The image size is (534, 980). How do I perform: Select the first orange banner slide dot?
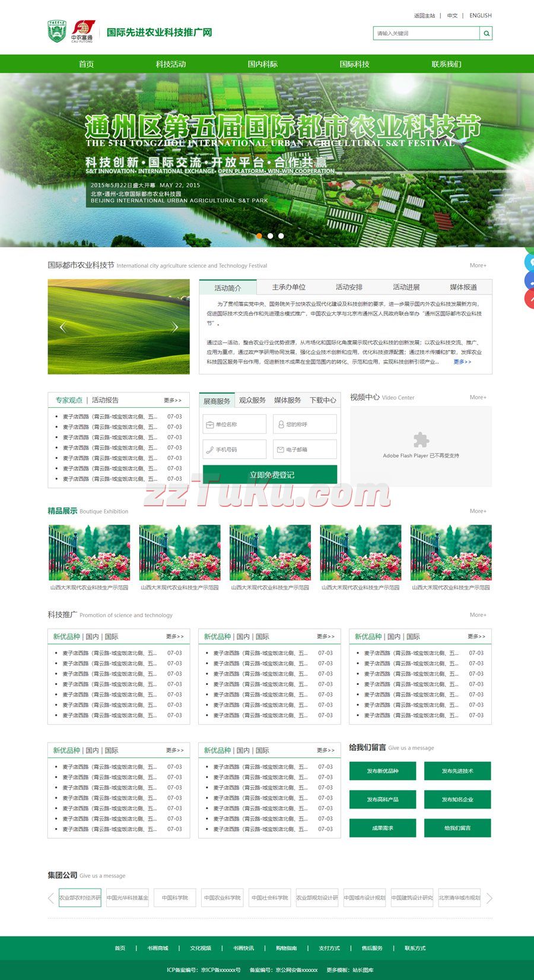(x=259, y=236)
